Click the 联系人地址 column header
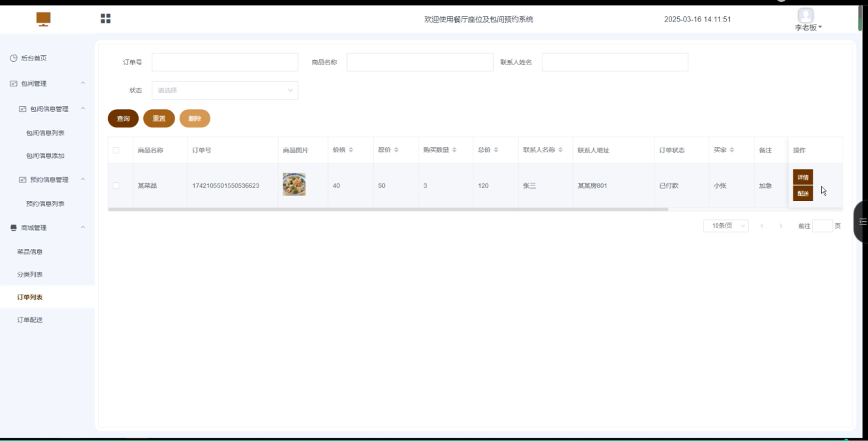 tap(593, 150)
